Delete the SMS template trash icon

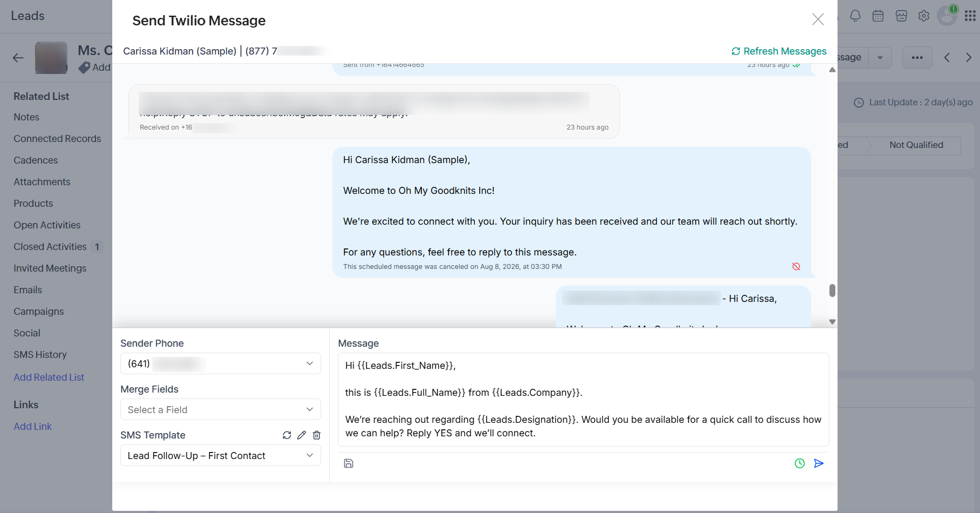coord(317,435)
